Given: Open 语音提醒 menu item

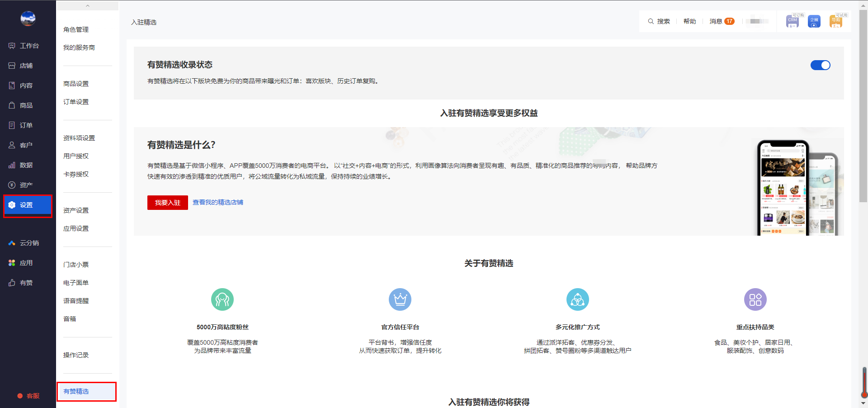Looking at the screenshot, I should point(76,301).
